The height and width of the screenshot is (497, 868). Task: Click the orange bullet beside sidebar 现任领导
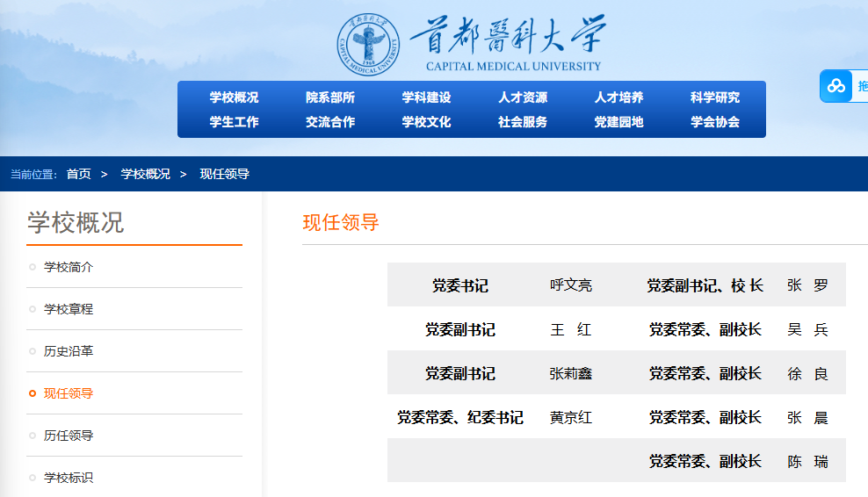pyautogui.click(x=33, y=393)
